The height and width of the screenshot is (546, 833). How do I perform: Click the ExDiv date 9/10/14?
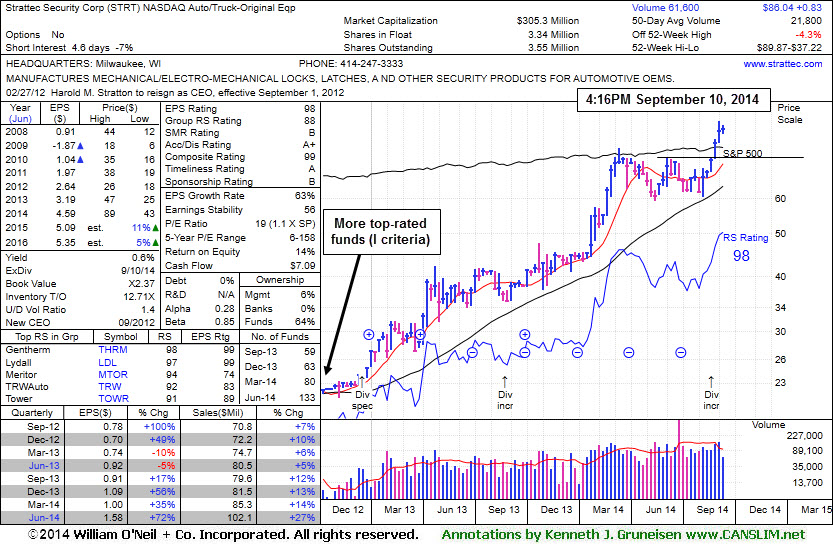pyautogui.click(x=138, y=271)
